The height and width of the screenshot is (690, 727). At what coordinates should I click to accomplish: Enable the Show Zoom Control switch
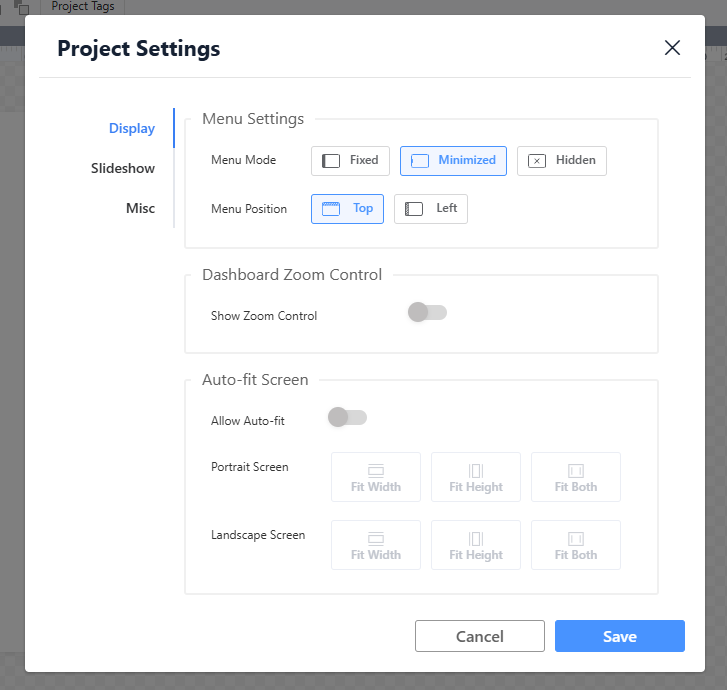pos(427,313)
